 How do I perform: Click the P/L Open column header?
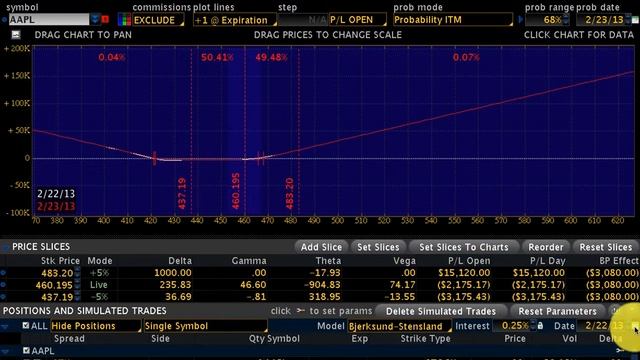469,261
